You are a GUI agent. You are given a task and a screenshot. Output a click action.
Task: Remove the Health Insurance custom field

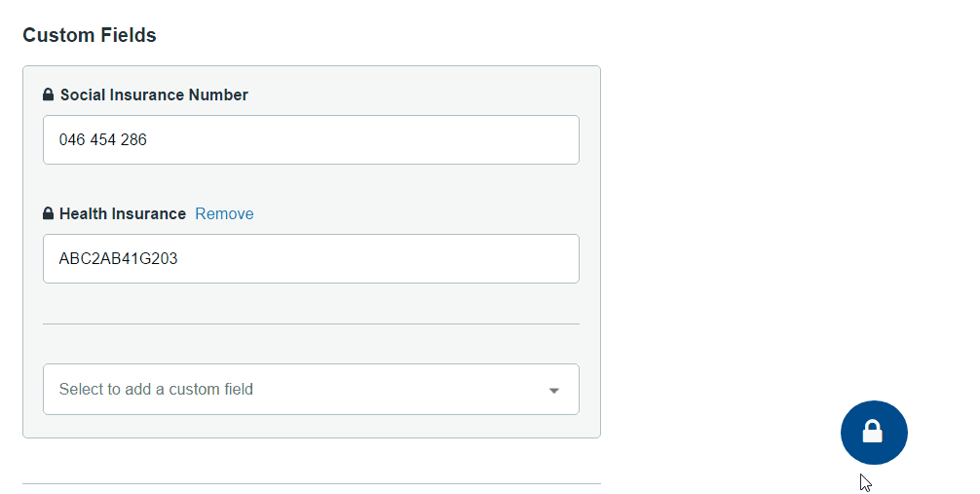click(x=224, y=213)
